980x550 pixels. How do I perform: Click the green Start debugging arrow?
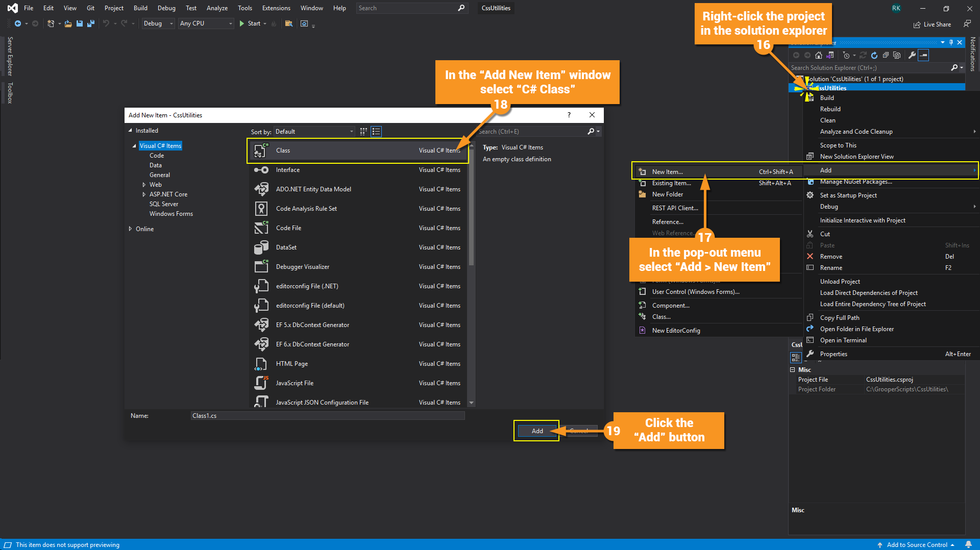pyautogui.click(x=242, y=23)
